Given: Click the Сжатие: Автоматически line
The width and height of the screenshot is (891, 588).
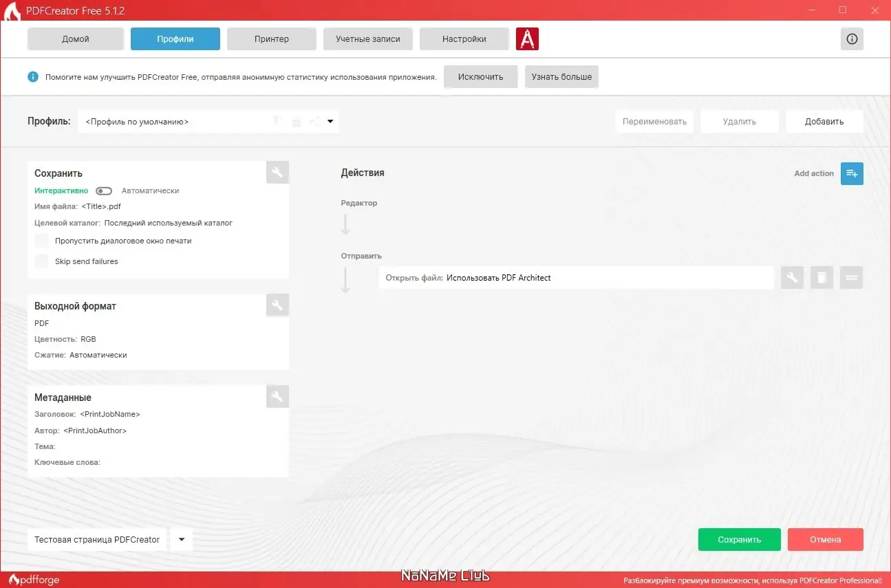Looking at the screenshot, I should tap(80, 356).
